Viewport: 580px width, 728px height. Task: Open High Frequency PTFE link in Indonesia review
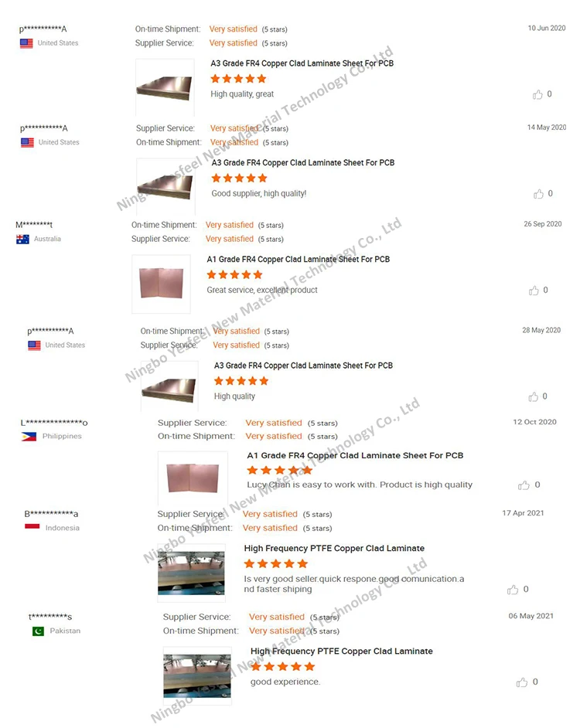coord(334,549)
